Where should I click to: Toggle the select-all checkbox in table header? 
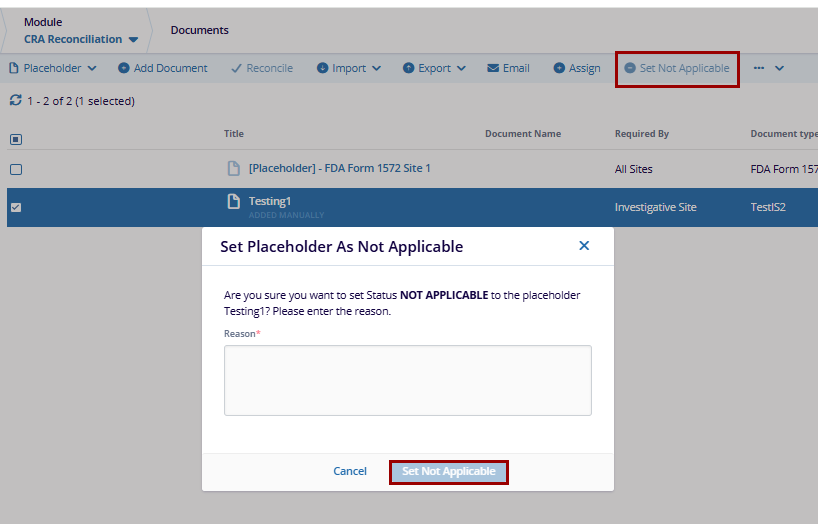point(16,139)
